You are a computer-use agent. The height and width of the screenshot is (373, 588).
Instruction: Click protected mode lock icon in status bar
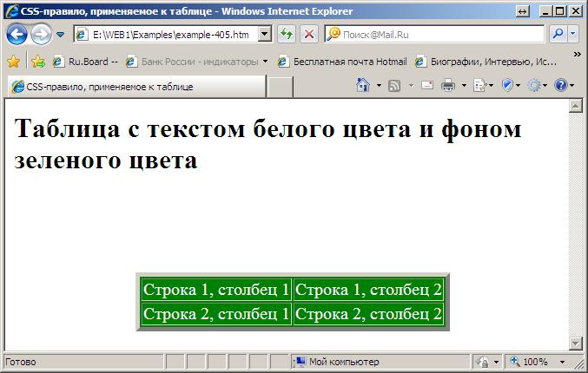click(482, 362)
